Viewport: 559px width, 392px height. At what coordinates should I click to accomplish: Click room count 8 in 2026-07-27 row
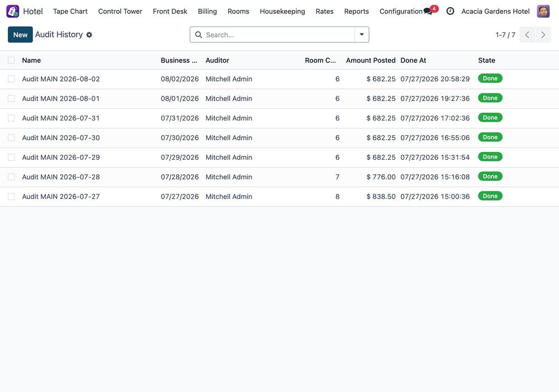(337, 197)
